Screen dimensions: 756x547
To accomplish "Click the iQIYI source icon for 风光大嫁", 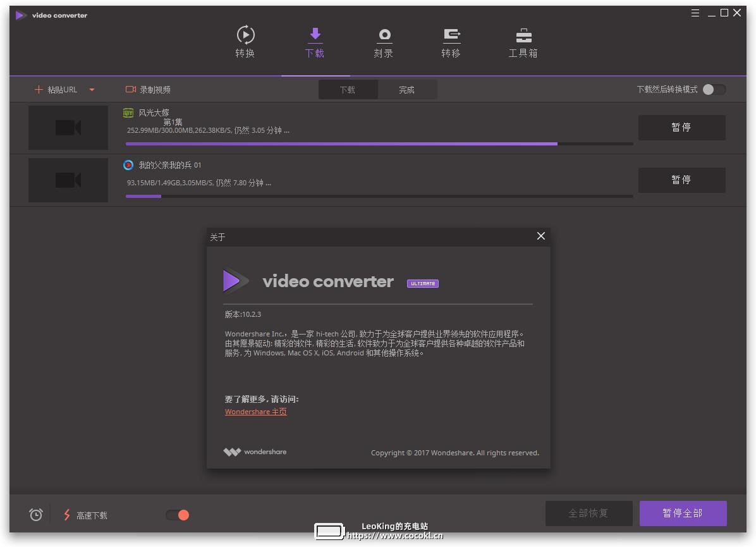I will coord(128,113).
